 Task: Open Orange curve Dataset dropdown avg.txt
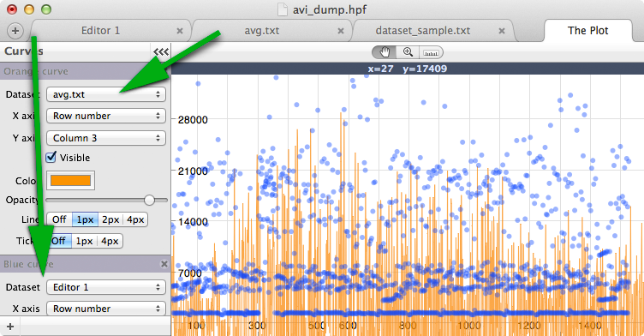[x=106, y=94]
